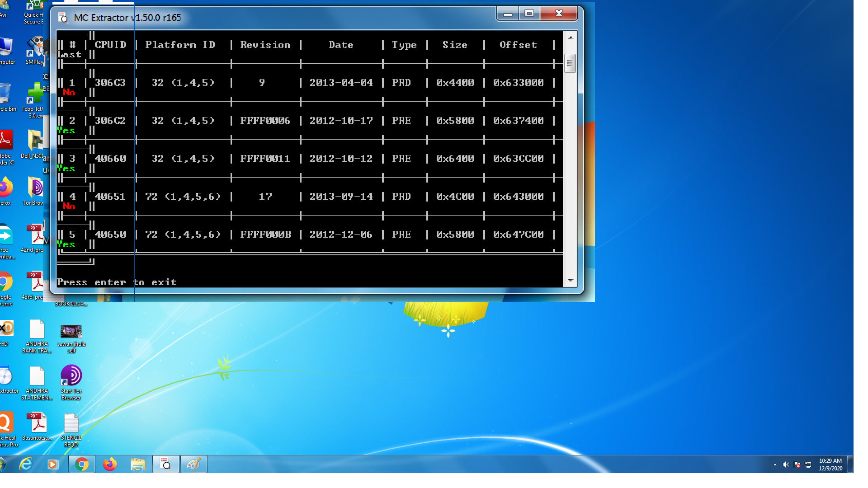Viewport: 868px width, 488px height.
Task: Show hidden tray icons arrow
Action: tap(775, 465)
